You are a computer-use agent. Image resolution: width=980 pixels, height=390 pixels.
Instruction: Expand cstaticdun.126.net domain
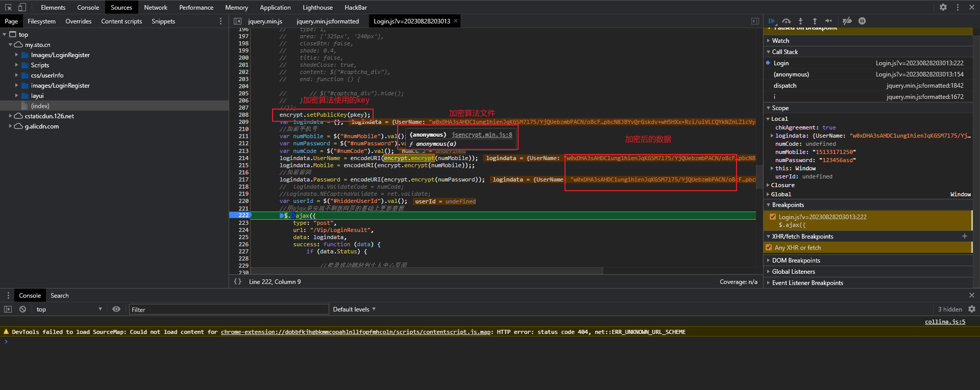(10, 116)
